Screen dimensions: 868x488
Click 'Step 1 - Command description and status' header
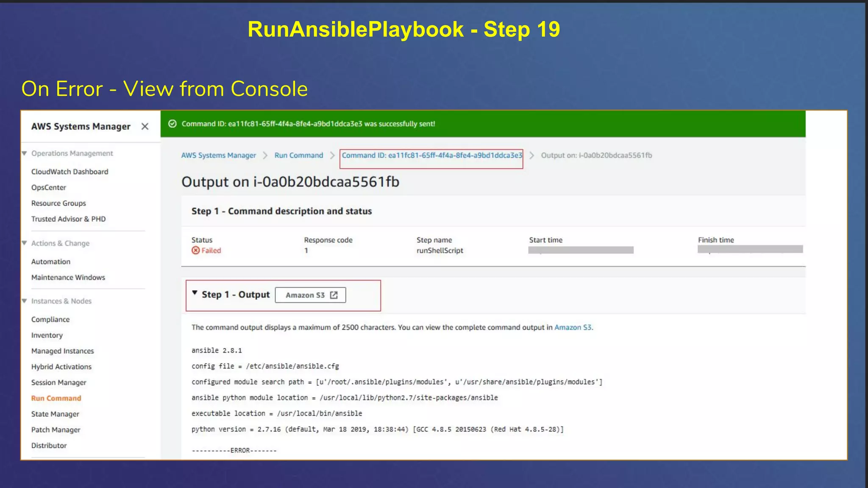coord(281,211)
